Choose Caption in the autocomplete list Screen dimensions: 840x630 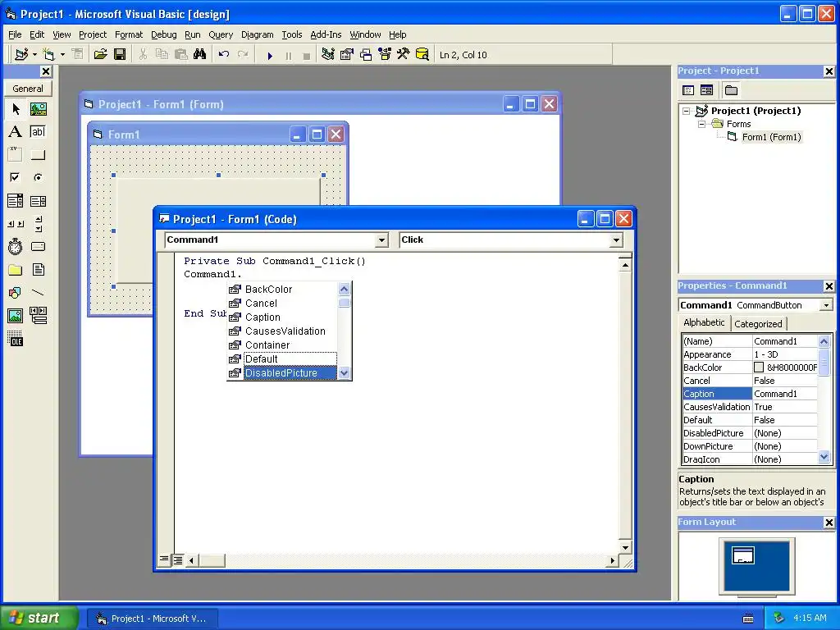[282, 317]
